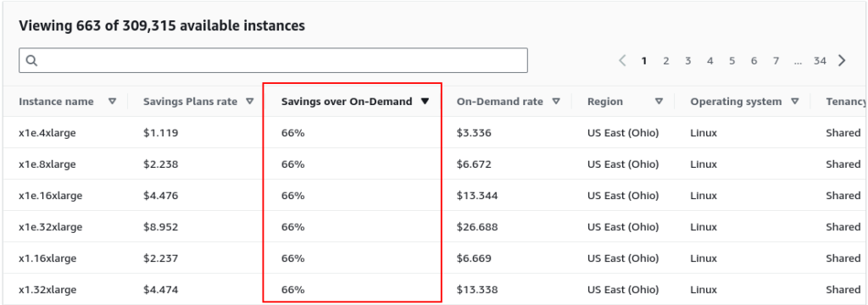Open page 6 of results

[754, 61]
